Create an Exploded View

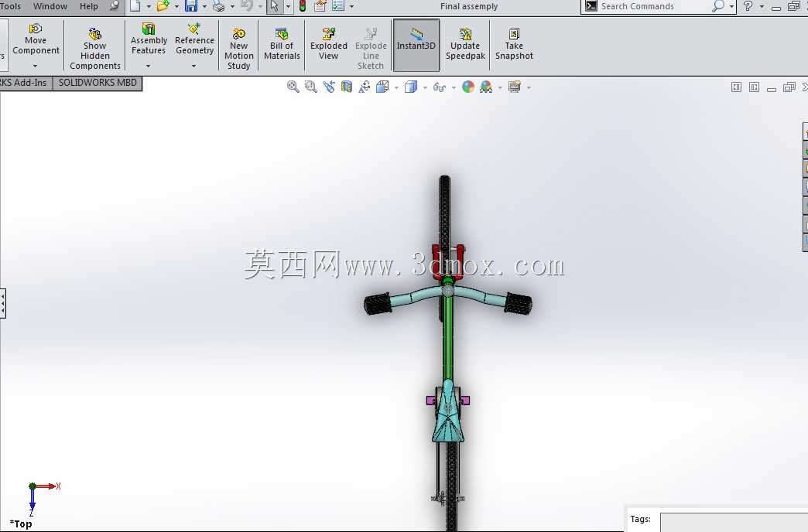click(x=328, y=44)
